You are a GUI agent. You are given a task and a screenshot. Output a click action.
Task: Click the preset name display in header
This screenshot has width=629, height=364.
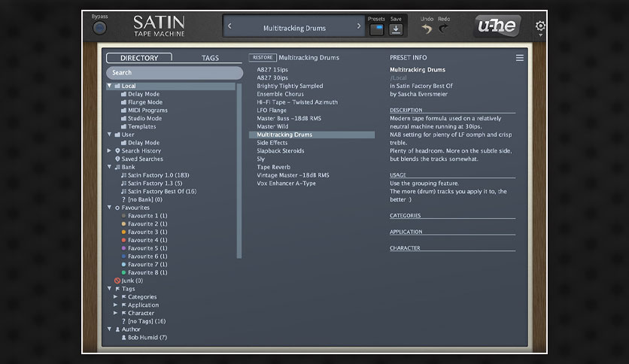click(x=294, y=28)
